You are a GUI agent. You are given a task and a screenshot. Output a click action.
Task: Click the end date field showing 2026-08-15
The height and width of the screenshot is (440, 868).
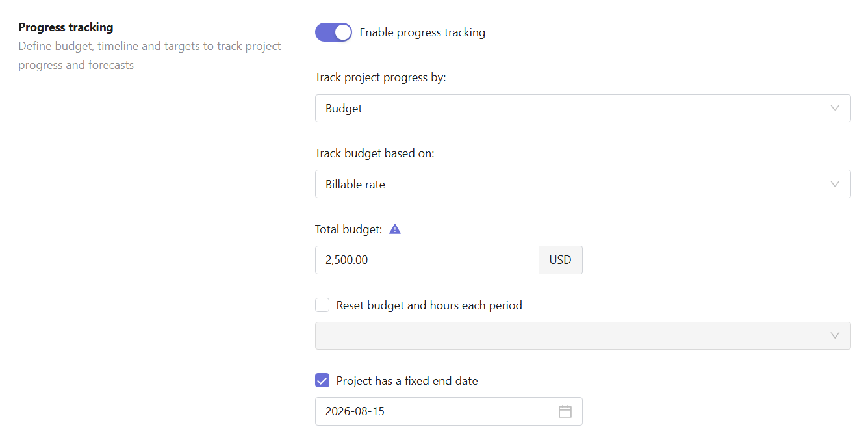coord(449,411)
